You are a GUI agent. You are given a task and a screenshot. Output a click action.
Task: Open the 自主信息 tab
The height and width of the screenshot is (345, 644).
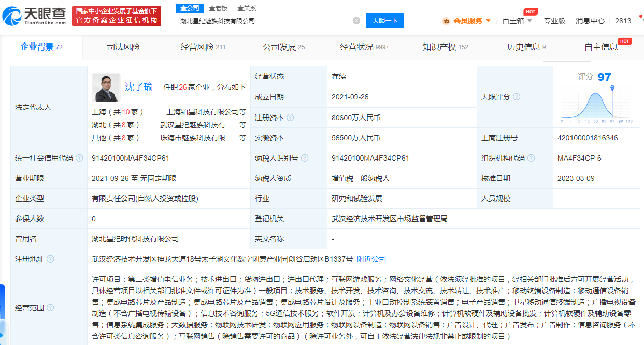pyautogui.click(x=601, y=47)
